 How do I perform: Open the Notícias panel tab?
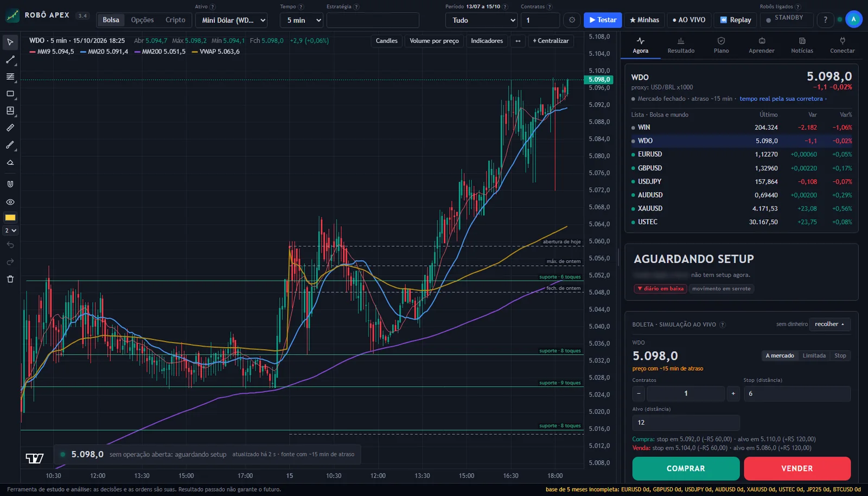pos(802,46)
